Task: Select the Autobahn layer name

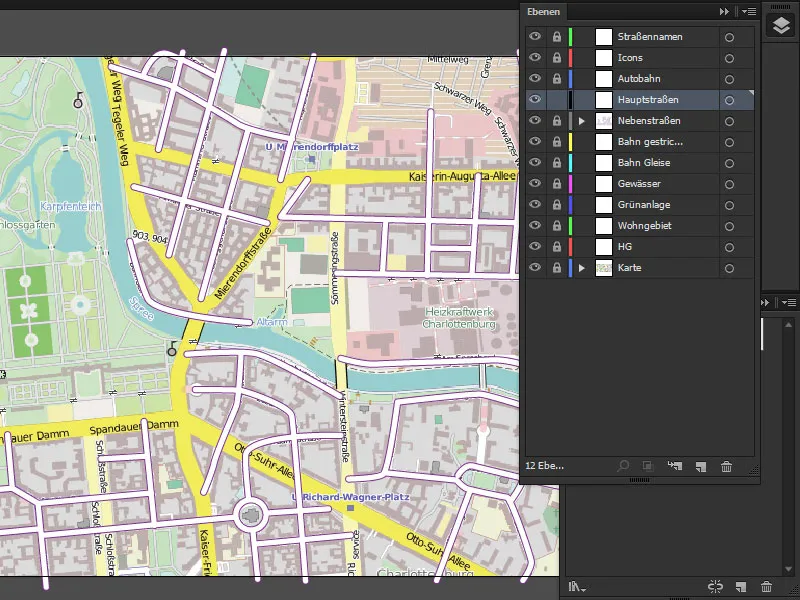Action: [639, 79]
